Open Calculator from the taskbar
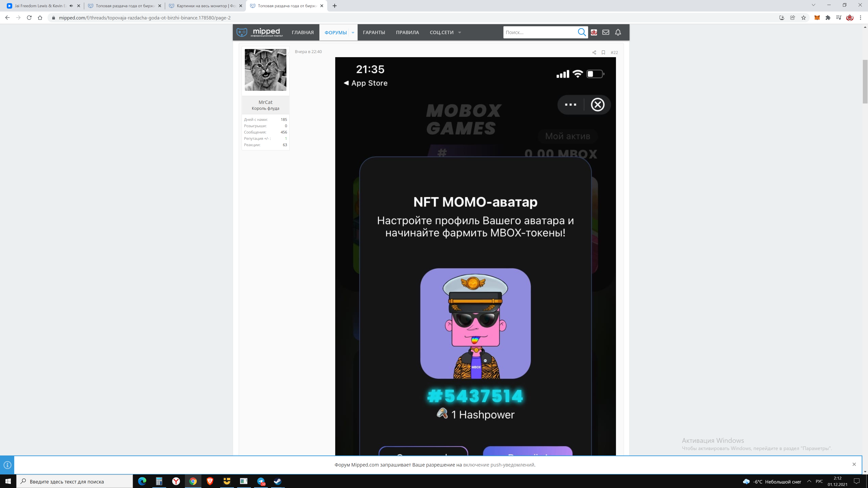This screenshot has height=488, width=868. click(x=159, y=481)
